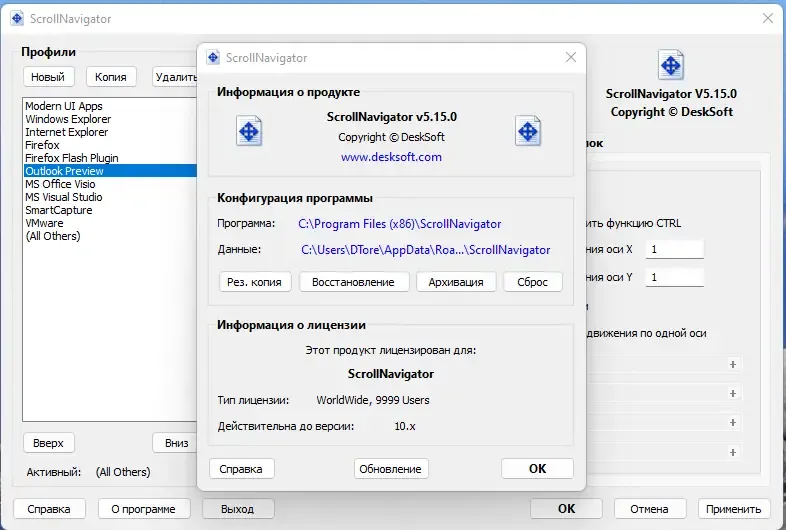
Task: Expand the fourth plus row in settings
Action: 733,452
